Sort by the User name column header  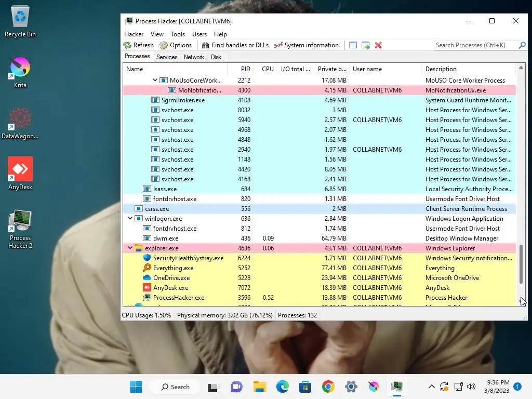[386, 69]
